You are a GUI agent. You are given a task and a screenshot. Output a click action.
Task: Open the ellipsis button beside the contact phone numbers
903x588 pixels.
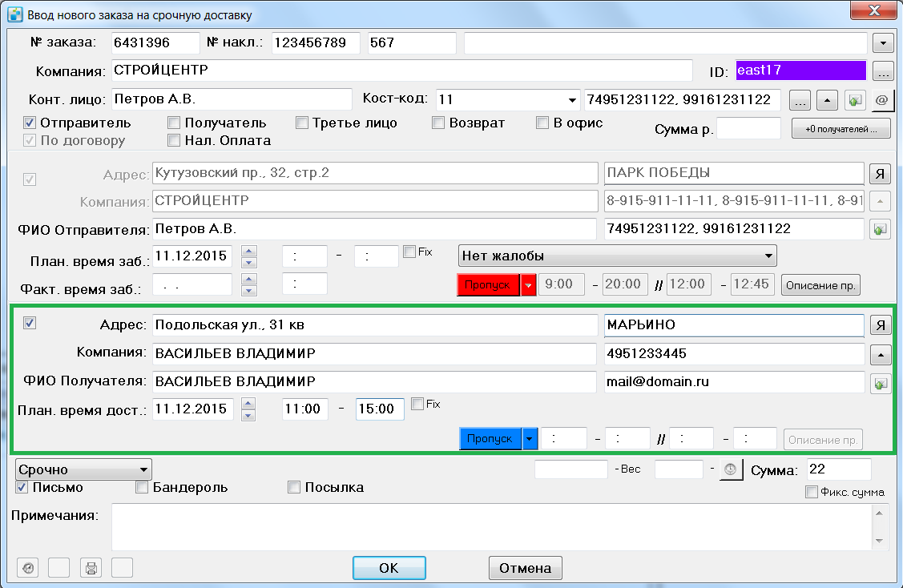point(800,100)
